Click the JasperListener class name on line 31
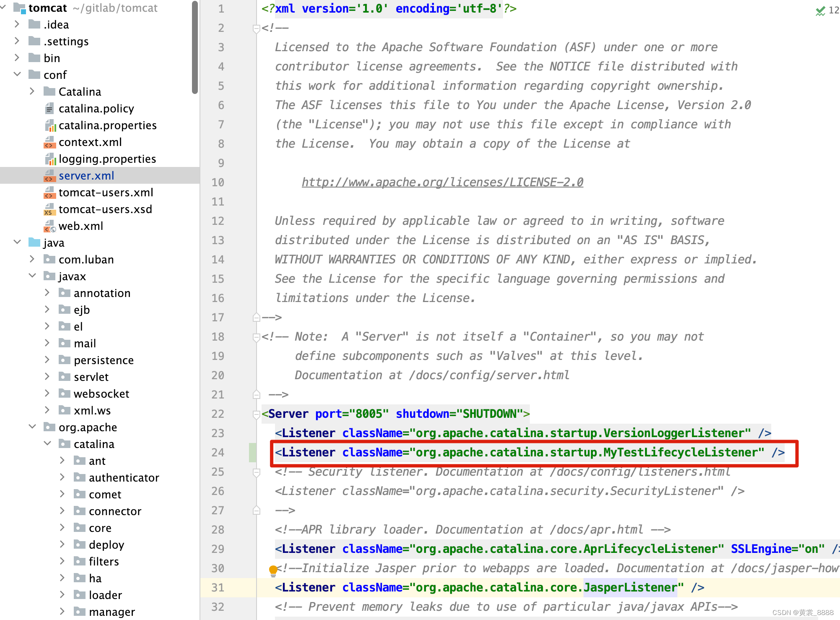This screenshot has height=620, width=840. [x=630, y=588]
